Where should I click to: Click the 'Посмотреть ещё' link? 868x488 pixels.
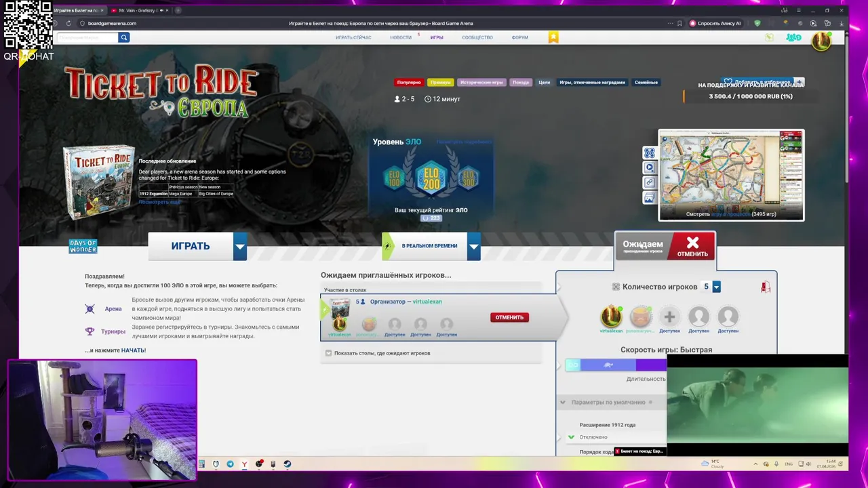coord(159,202)
